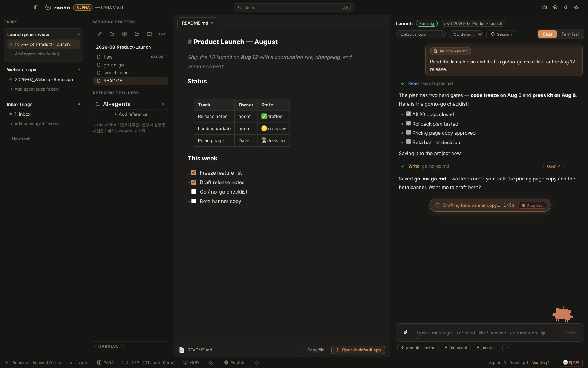Select the Website copy task

(x=21, y=70)
